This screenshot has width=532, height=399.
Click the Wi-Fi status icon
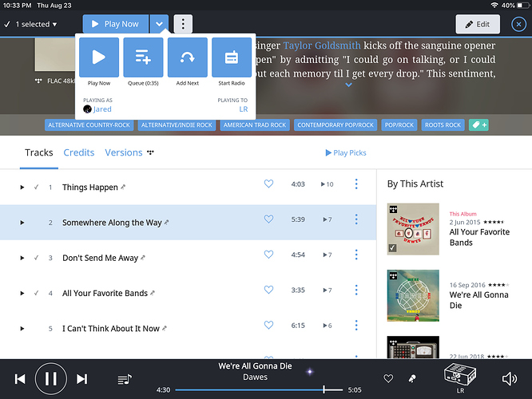click(494, 5)
